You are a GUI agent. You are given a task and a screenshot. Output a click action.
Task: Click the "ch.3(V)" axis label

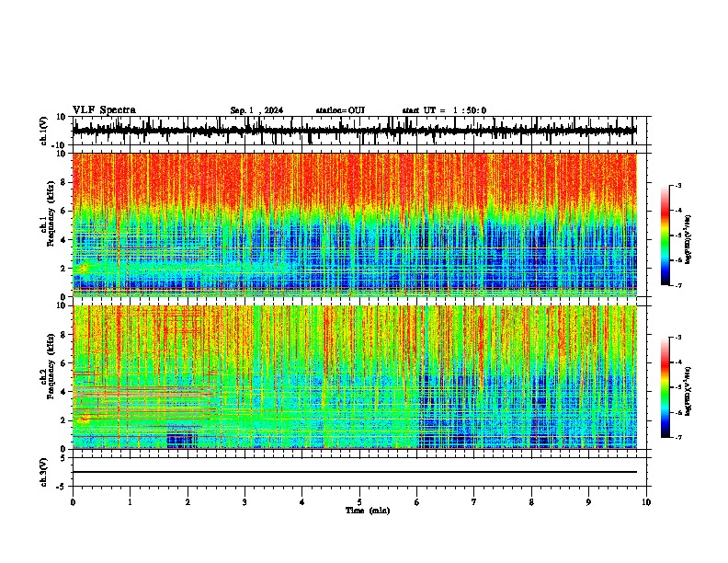click(x=43, y=472)
